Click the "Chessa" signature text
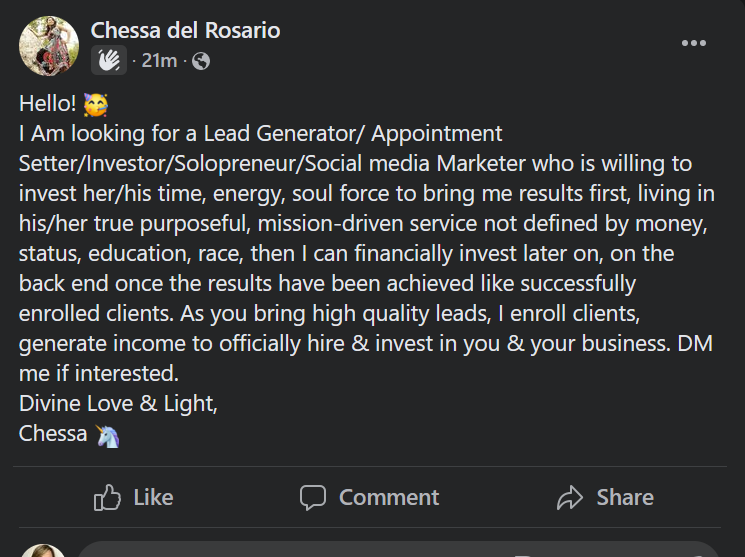The width and height of the screenshot is (745, 557). (x=53, y=435)
